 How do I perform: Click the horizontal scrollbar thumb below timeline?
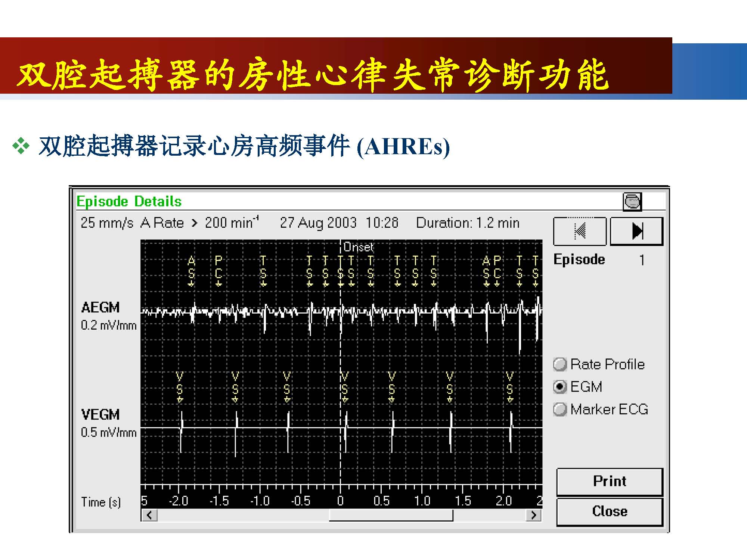(391, 515)
